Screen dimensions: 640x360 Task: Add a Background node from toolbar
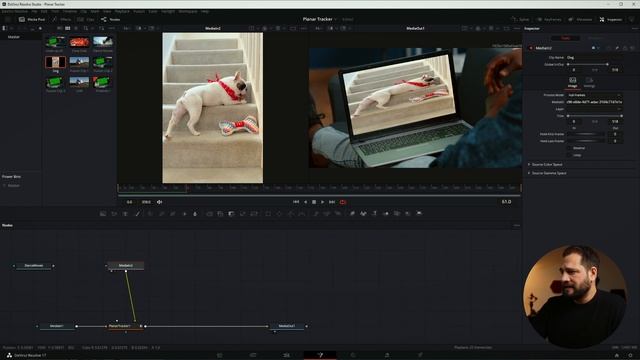pyautogui.click(x=103, y=213)
